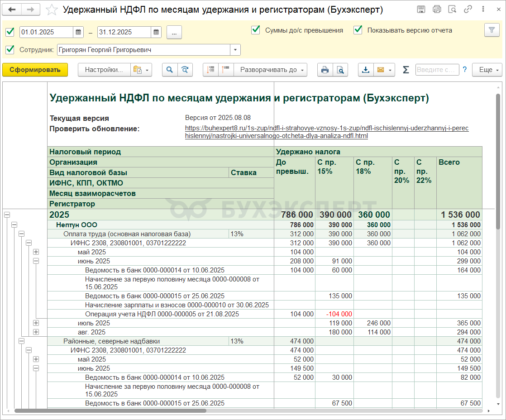Click the find next icon in the toolbar
506x420 pixels.
(185, 70)
